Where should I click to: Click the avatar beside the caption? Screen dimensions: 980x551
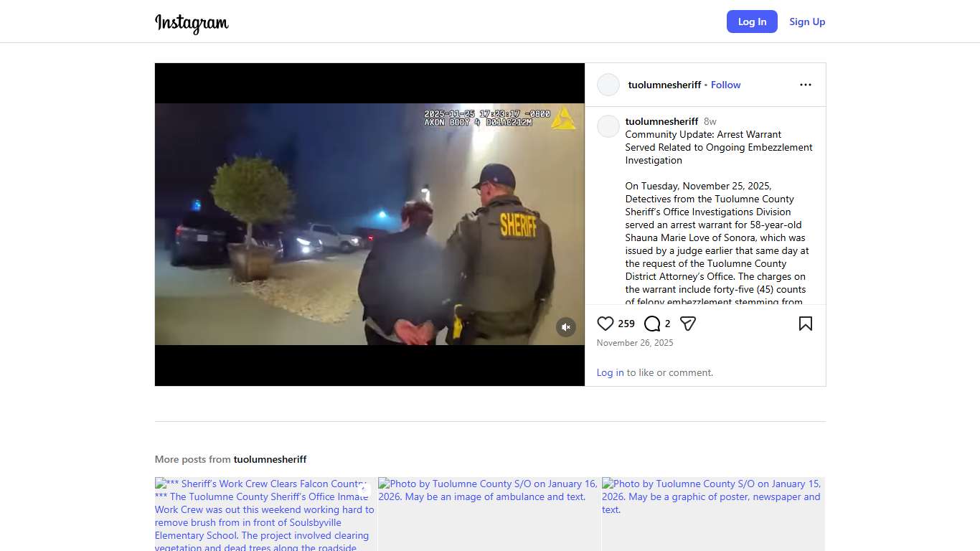point(608,126)
